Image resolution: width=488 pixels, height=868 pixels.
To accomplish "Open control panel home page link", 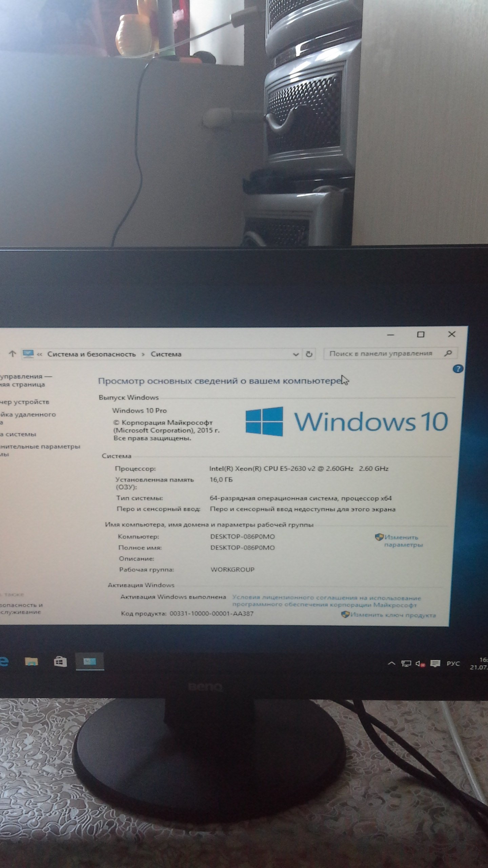I will (x=26, y=380).
